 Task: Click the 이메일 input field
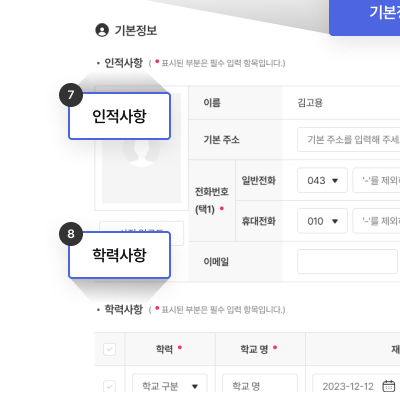347,262
